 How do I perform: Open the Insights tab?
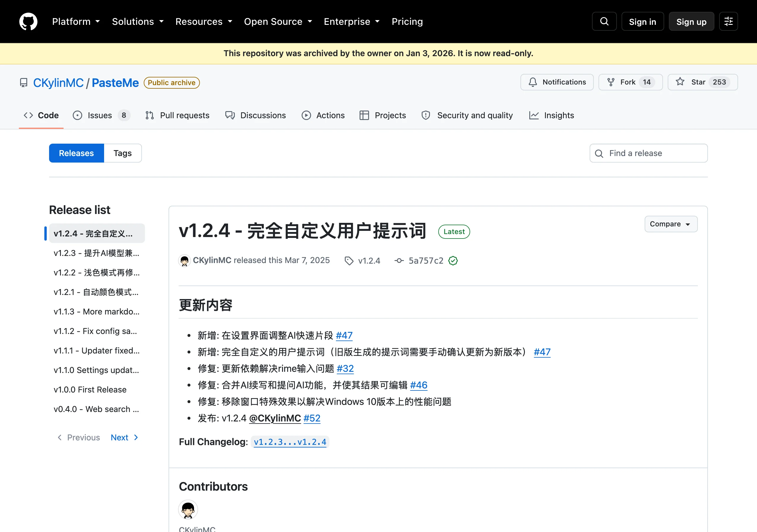[551, 115]
